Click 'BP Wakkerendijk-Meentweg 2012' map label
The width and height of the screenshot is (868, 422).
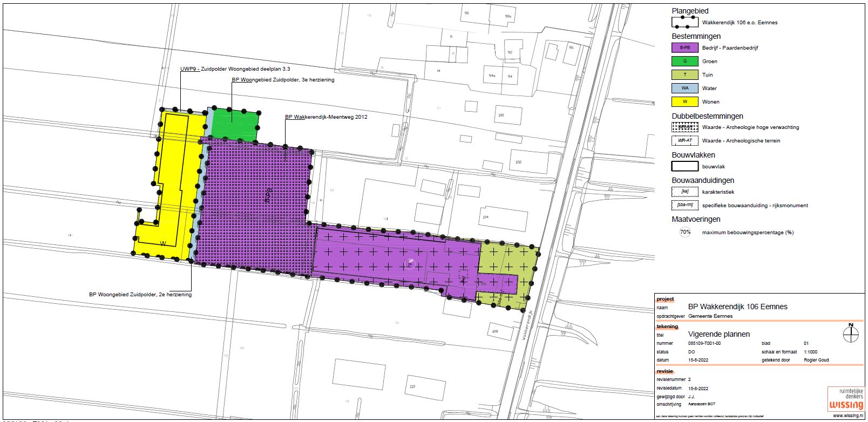point(326,117)
